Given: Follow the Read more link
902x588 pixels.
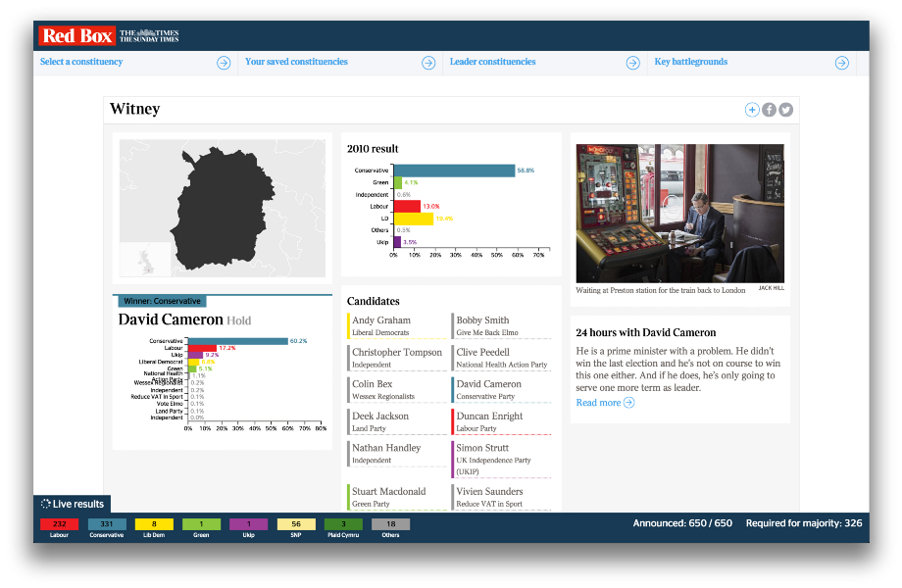Looking at the screenshot, I should click(x=598, y=403).
